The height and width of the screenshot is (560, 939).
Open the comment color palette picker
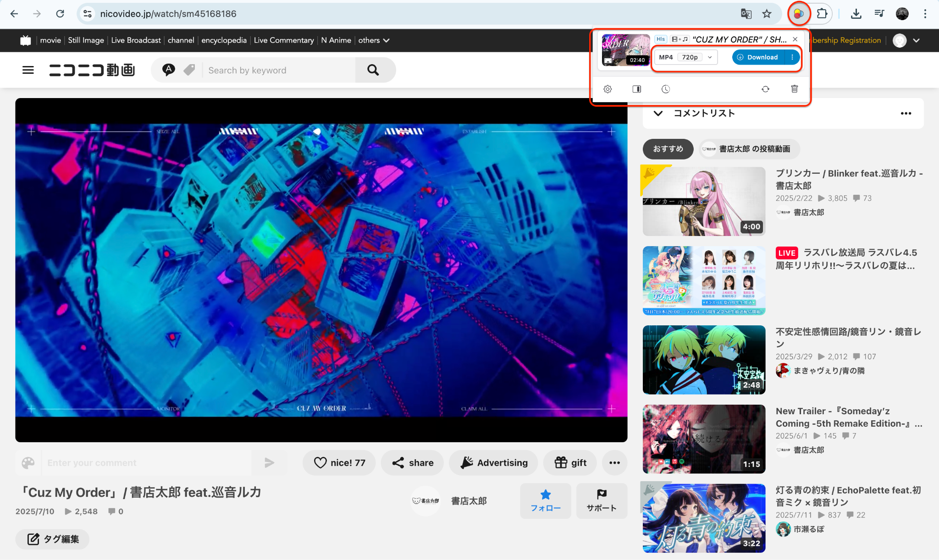pyautogui.click(x=28, y=463)
